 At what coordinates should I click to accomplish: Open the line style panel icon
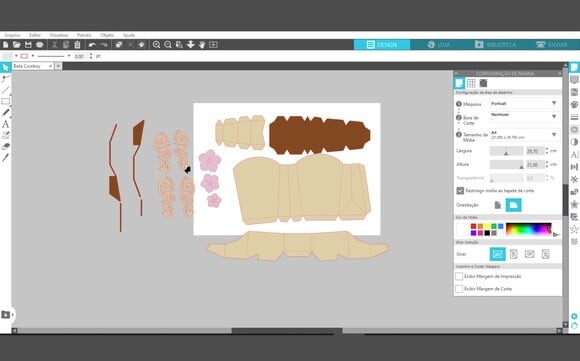[x=574, y=117]
